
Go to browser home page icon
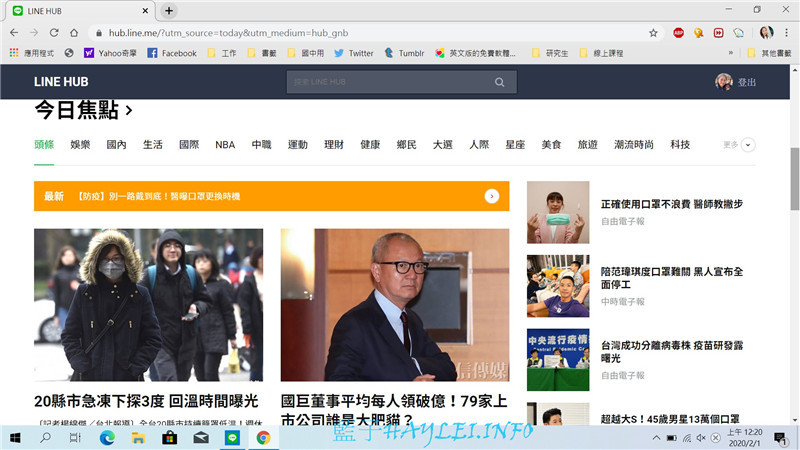tap(74, 33)
